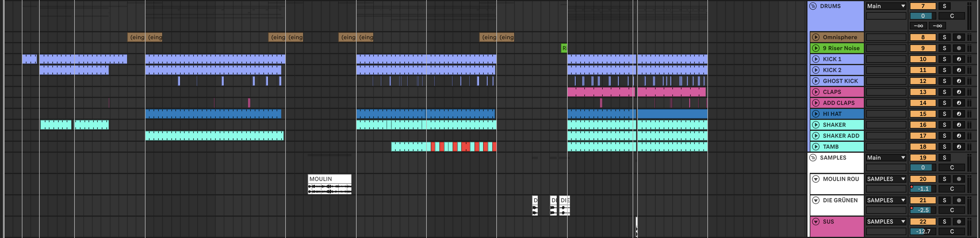
Task: Unfold the SHAKER ADD track icon
Action: point(816,136)
